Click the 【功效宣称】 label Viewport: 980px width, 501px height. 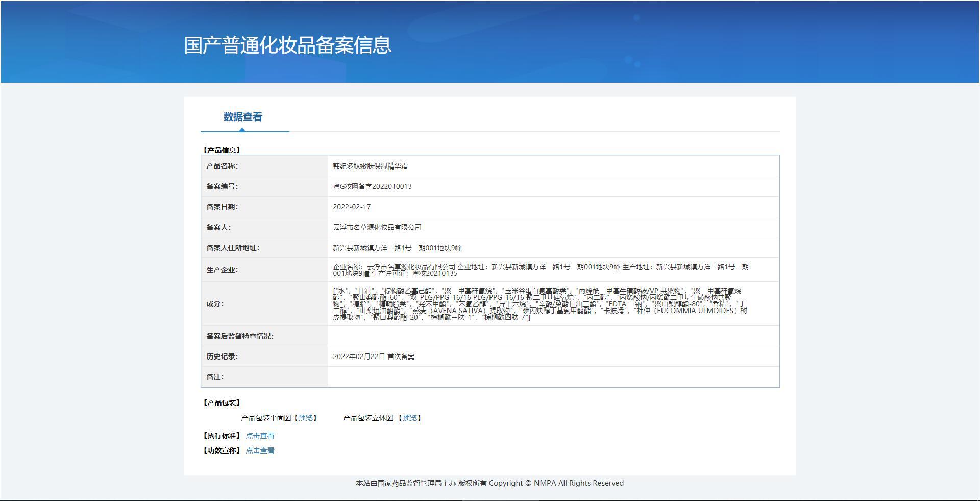[x=222, y=450]
